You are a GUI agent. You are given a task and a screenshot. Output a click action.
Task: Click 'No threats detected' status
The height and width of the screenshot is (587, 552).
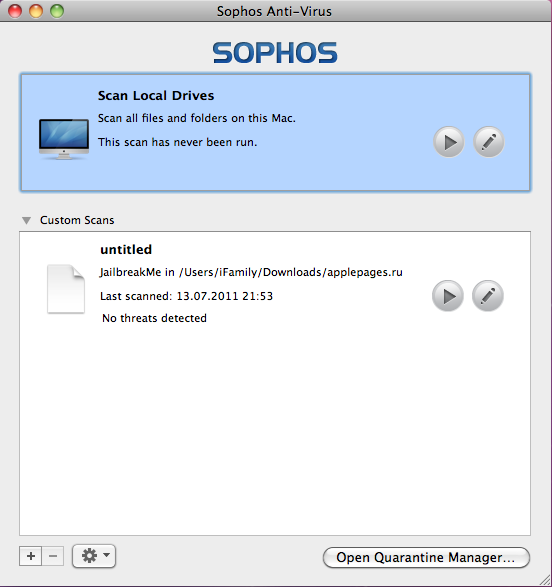tap(154, 318)
